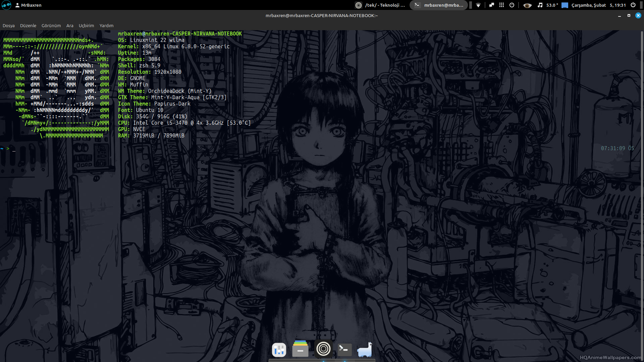Open the Ara menu
The image size is (644, 362).
point(70,25)
